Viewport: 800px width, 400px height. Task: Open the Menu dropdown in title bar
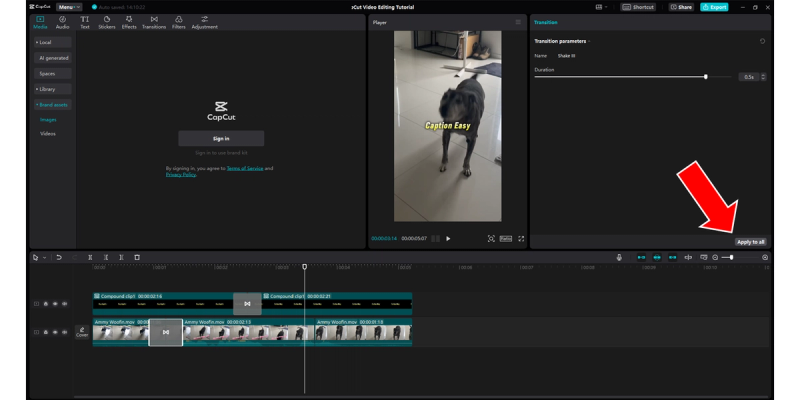(69, 7)
